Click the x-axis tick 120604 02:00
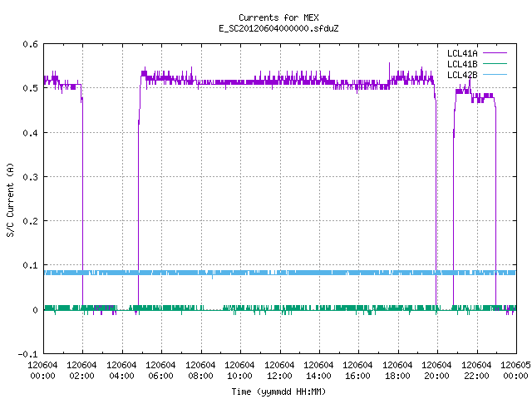 pos(81,371)
